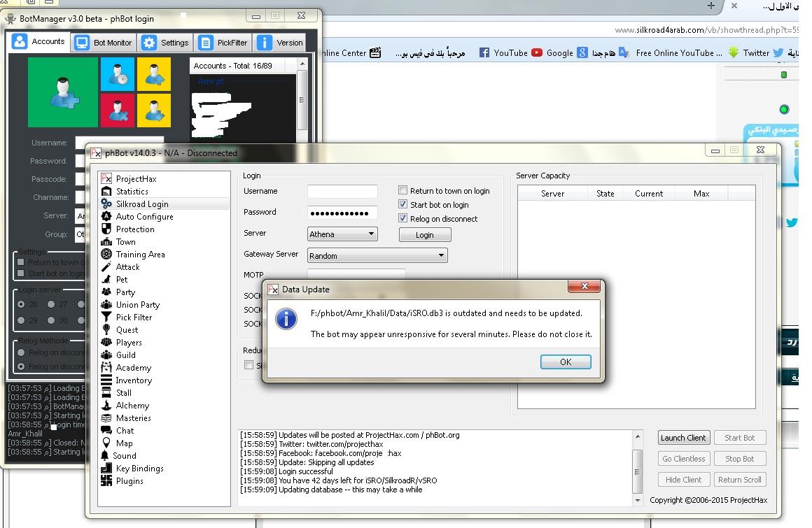
Task: Open Attack settings section
Action: [x=127, y=267]
